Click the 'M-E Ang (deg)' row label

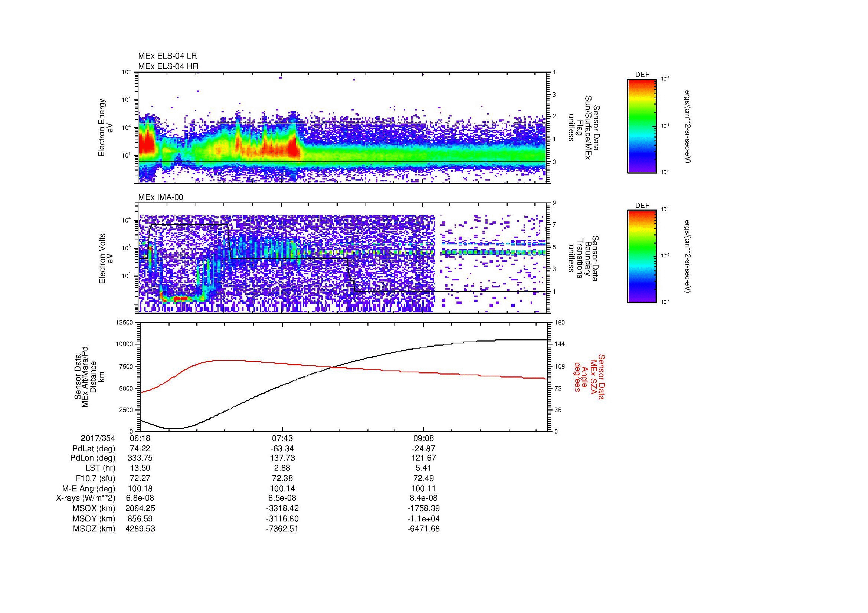[89, 488]
